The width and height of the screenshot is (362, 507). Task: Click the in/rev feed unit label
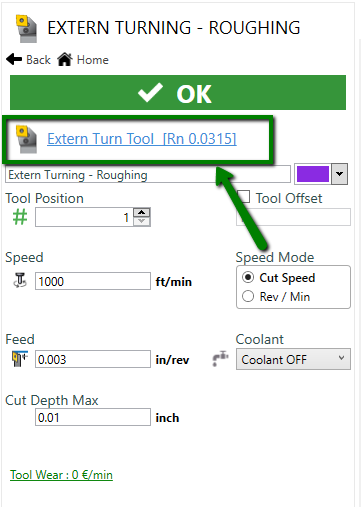pos(172,360)
